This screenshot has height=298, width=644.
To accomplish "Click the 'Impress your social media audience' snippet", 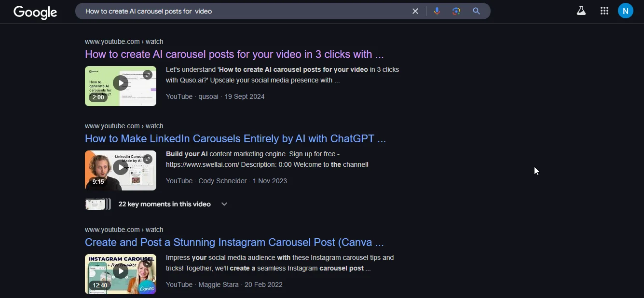I will click(x=280, y=263).
